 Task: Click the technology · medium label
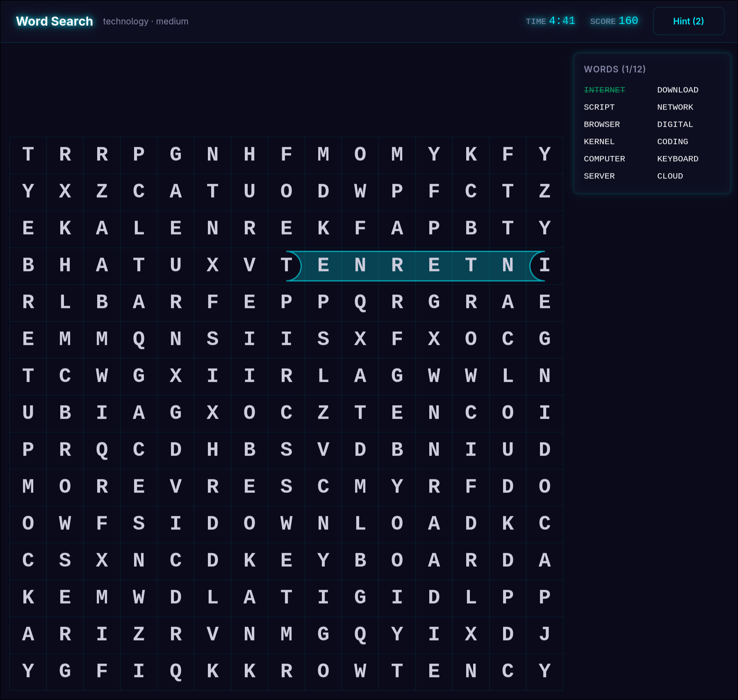pos(145,21)
